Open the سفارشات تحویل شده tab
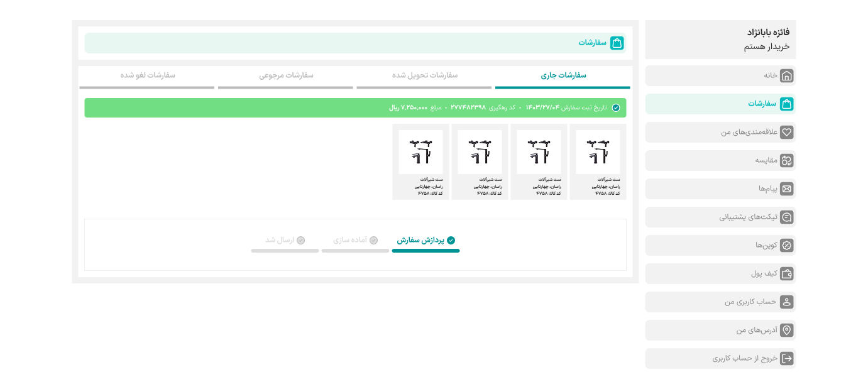Viewport: 868px width, 389px height. click(424, 77)
